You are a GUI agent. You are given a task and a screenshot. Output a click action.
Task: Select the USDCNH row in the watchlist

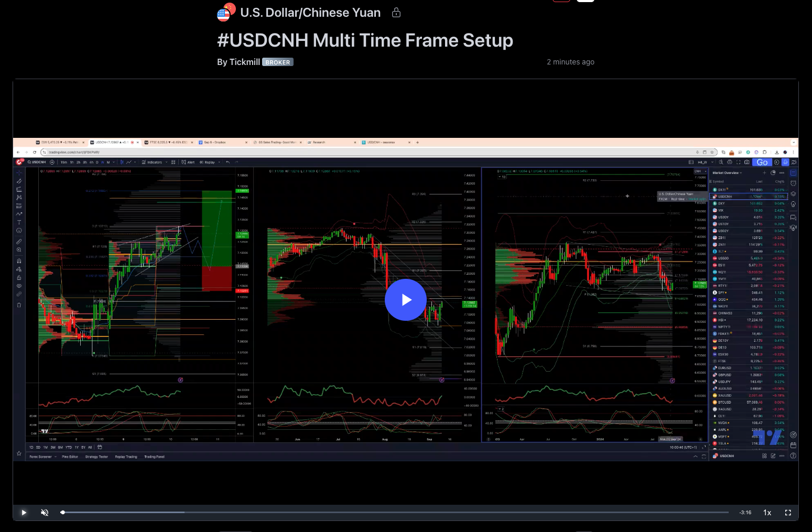tap(749, 197)
